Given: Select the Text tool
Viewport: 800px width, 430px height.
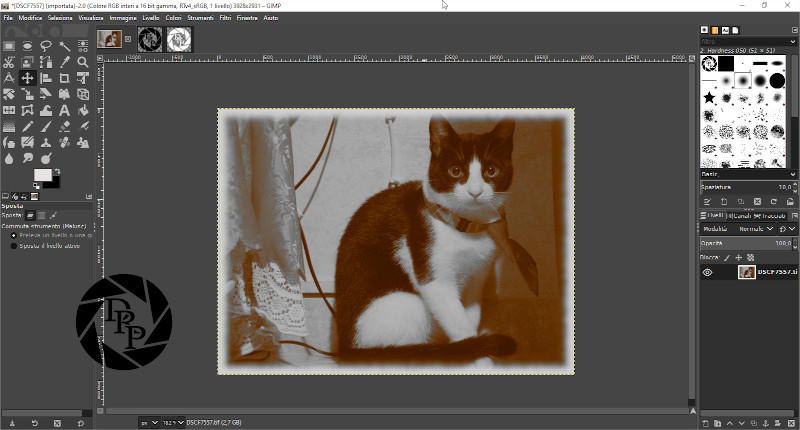Looking at the screenshot, I should (x=64, y=110).
